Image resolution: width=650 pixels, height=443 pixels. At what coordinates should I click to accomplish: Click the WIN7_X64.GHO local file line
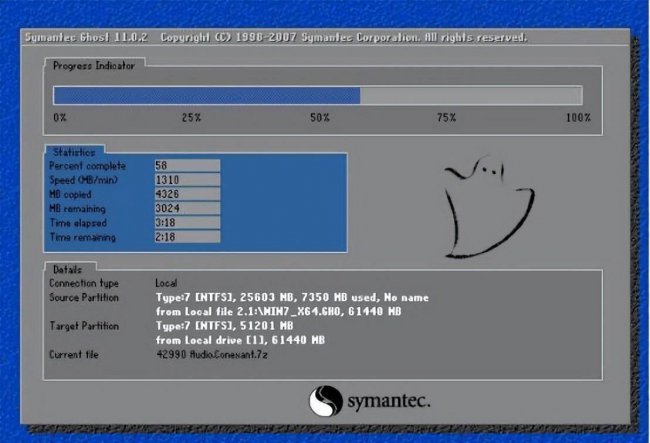[279, 312]
